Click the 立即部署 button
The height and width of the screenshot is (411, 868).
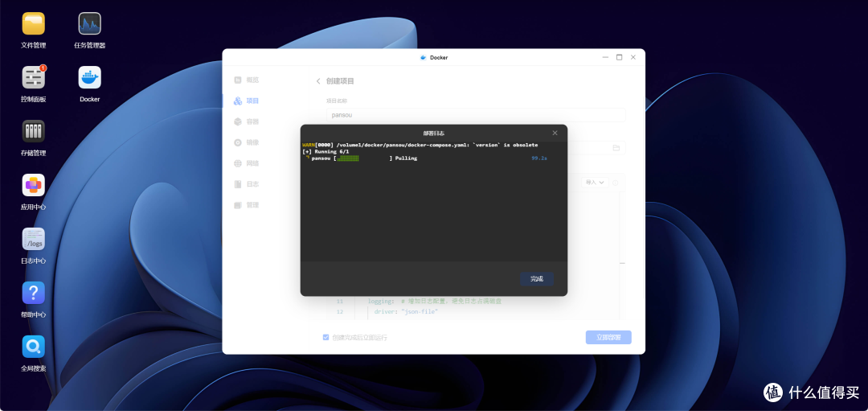(608, 337)
